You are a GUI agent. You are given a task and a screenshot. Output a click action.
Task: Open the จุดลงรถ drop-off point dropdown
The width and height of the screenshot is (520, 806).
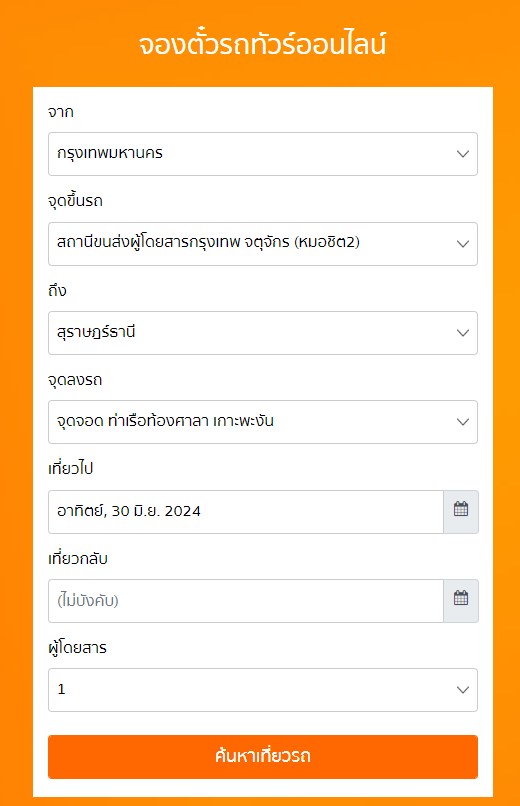click(263, 422)
